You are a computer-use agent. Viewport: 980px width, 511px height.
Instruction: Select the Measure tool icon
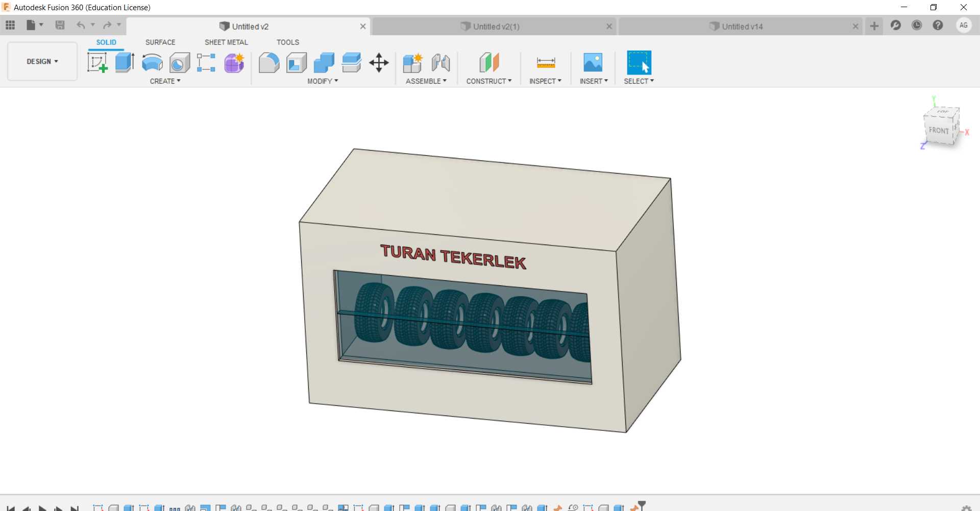[x=546, y=63]
